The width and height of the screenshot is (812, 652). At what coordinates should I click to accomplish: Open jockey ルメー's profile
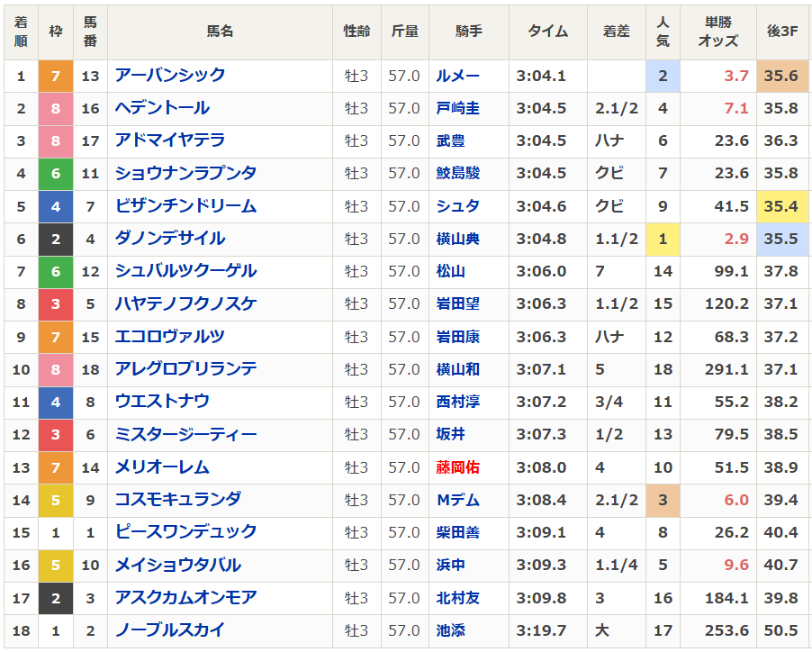457,76
